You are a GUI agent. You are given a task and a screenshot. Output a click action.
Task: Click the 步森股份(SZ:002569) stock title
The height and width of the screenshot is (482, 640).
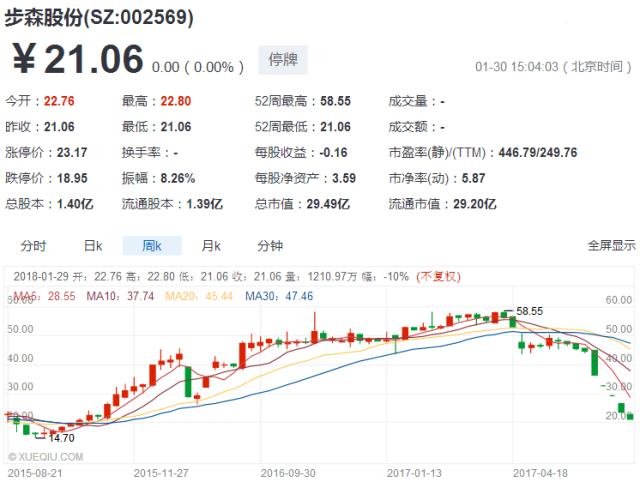tap(99, 18)
